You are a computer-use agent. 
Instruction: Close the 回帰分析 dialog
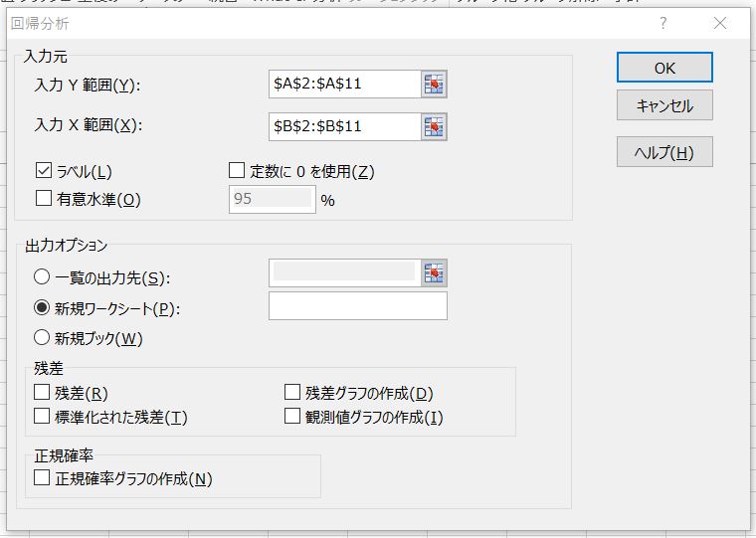click(x=720, y=22)
